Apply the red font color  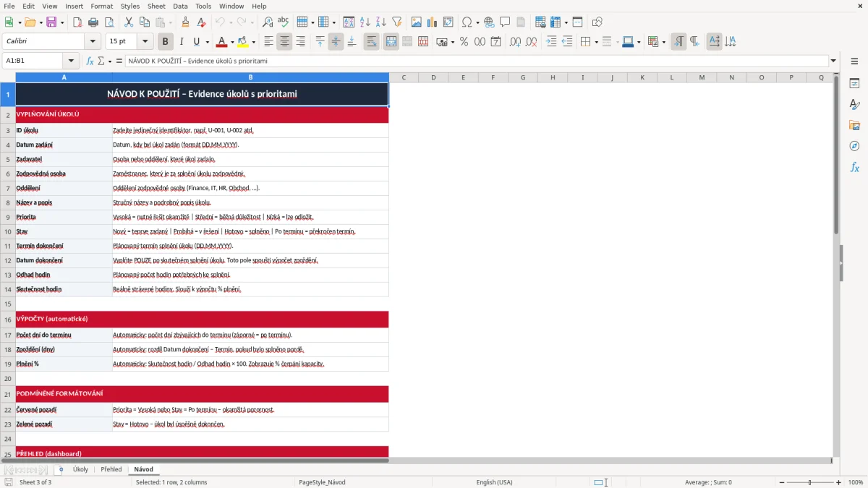[x=222, y=42]
